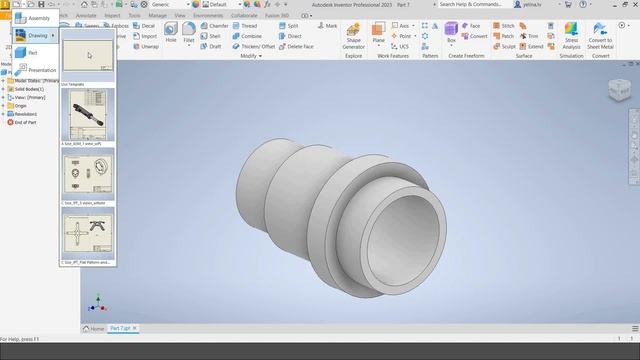The image size is (640, 360).
Task: Close the Part7.ipt document tab
Action: click(x=135, y=329)
